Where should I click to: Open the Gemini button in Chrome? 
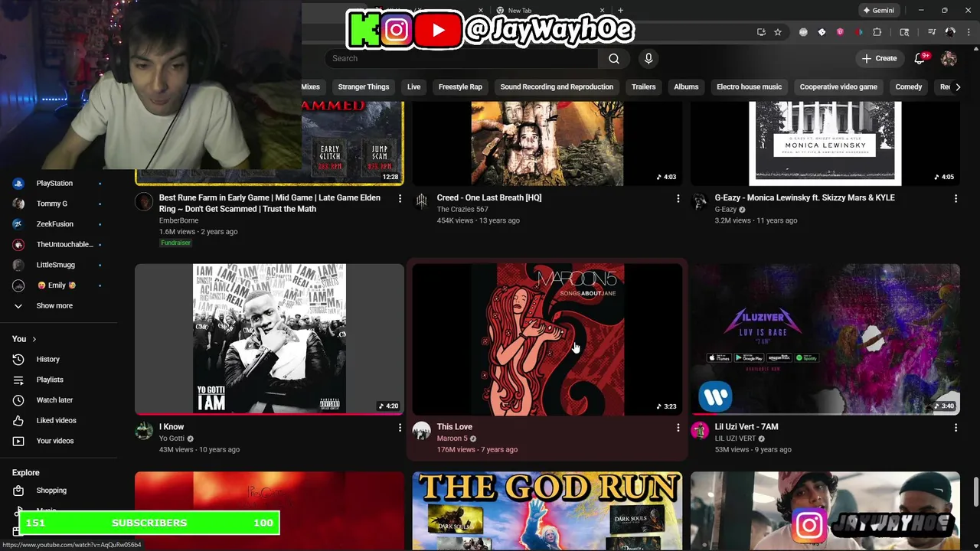(x=878, y=11)
